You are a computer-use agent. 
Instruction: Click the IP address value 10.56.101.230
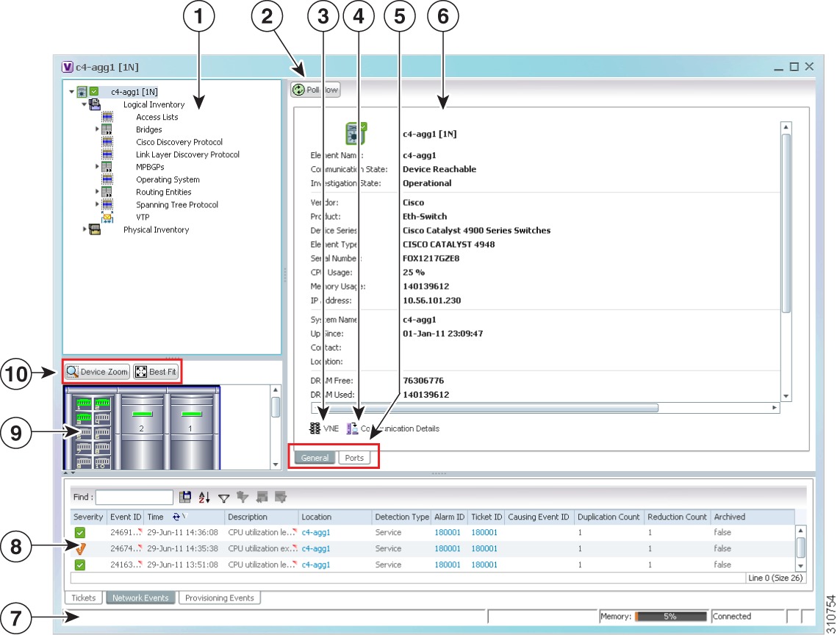(x=432, y=300)
